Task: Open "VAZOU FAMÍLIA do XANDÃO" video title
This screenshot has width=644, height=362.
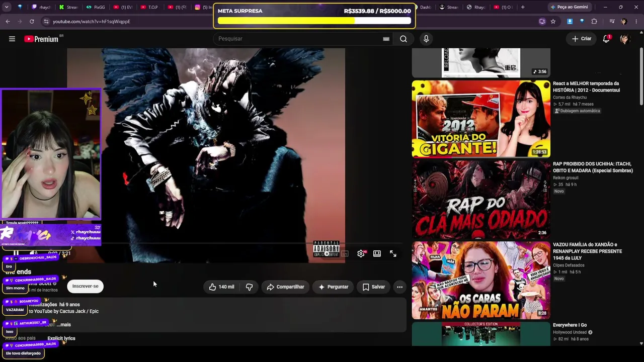Action: (x=587, y=251)
